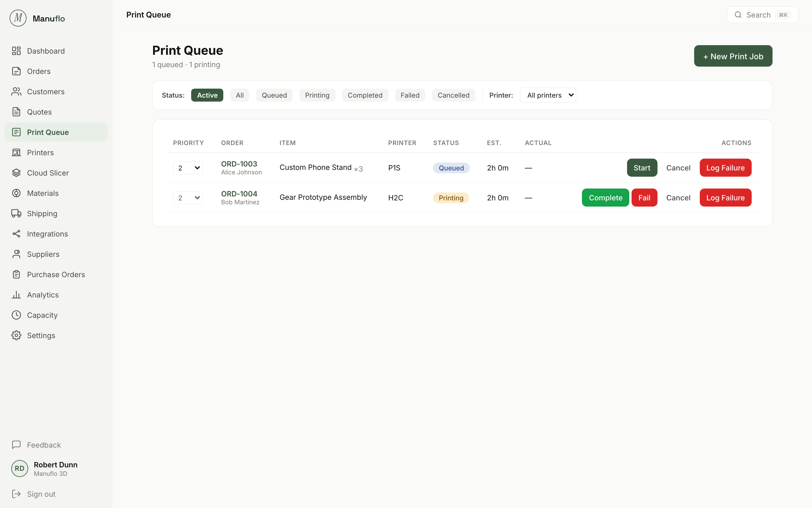Click the Priority column header
Screen dimensions: 812x508
click(x=188, y=143)
